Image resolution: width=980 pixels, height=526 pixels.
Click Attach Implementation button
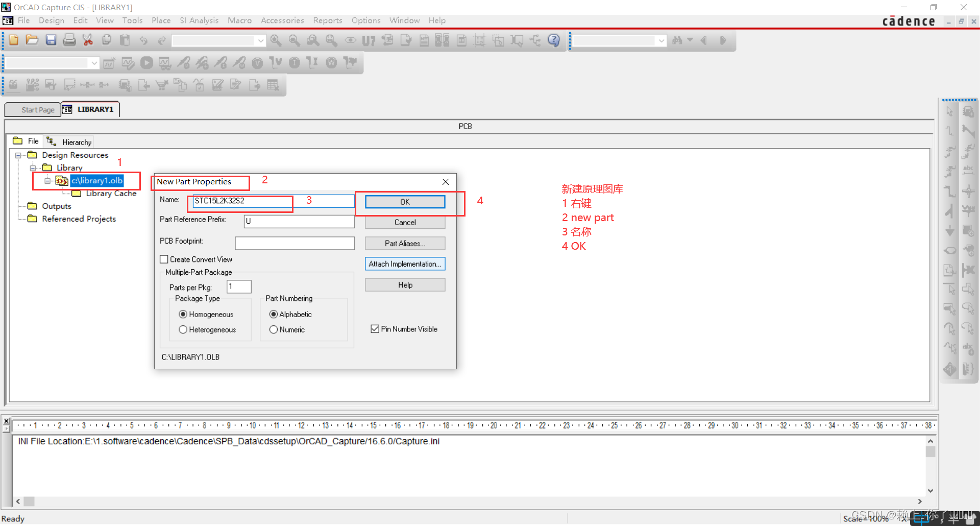[405, 264]
